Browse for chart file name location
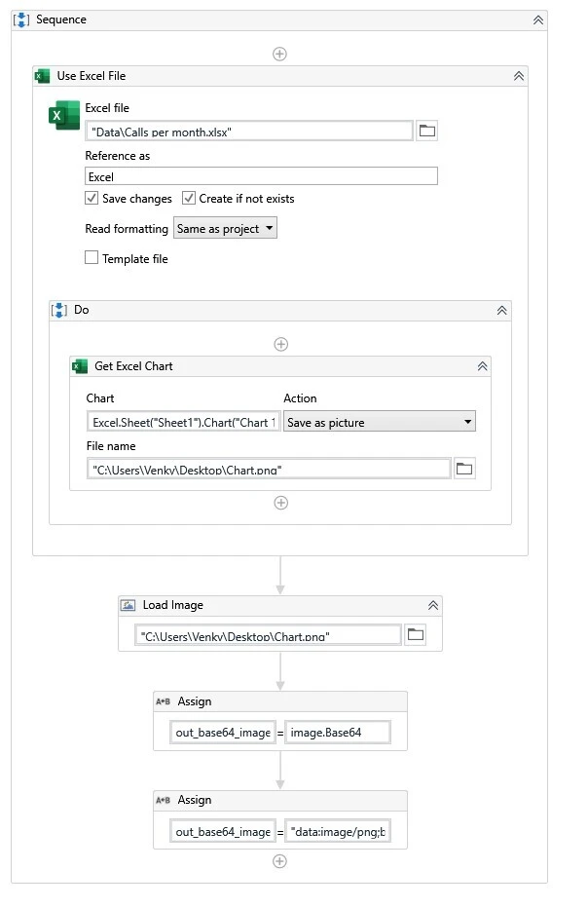The image size is (588, 908). 464,469
